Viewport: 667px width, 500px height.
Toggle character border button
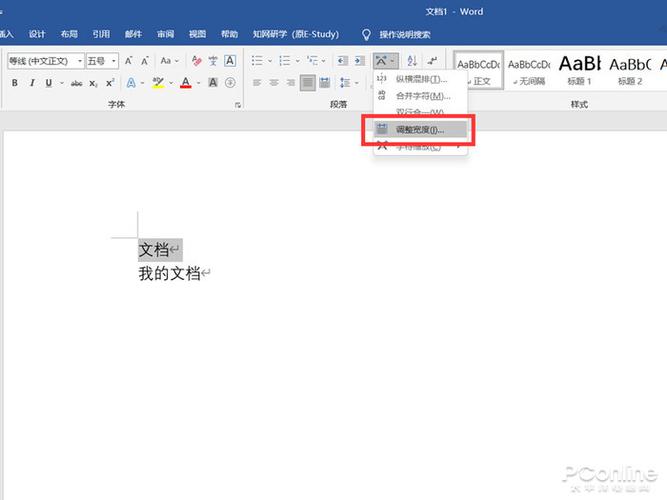pos(230,61)
